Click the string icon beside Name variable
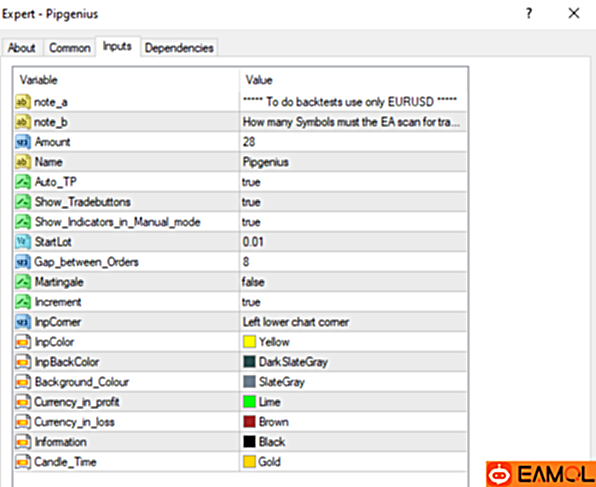This screenshot has width=596, height=487. click(23, 162)
